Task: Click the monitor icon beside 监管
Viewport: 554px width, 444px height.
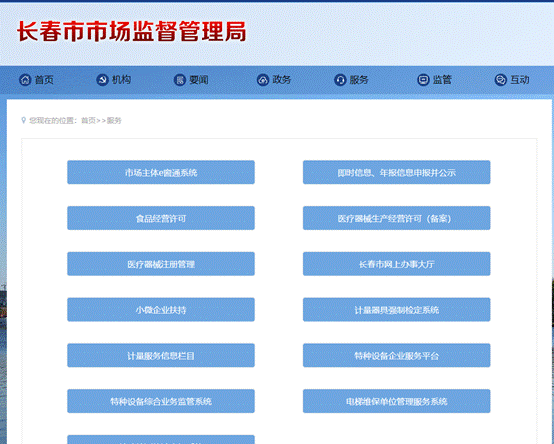Action: click(423, 80)
